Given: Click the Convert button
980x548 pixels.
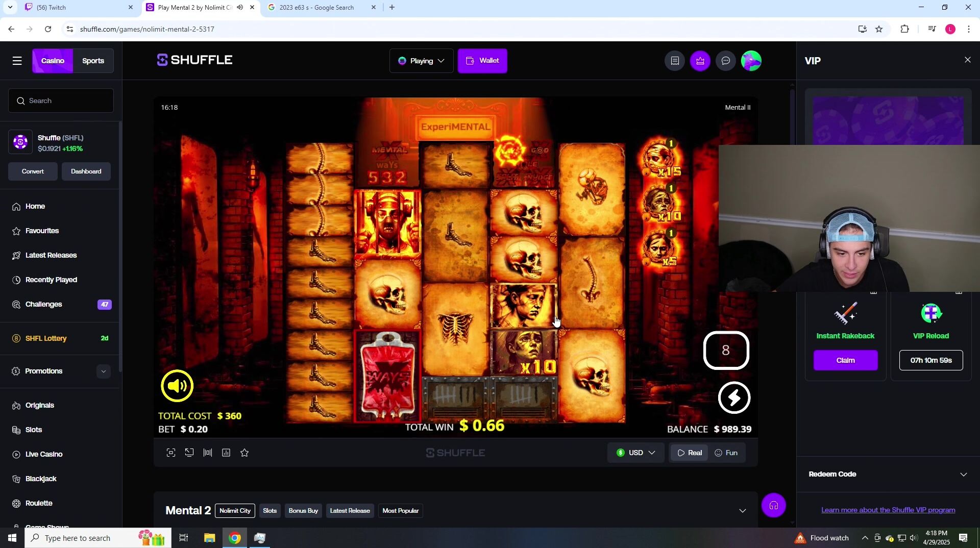Looking at the screenshot, I should coord(33,171).
